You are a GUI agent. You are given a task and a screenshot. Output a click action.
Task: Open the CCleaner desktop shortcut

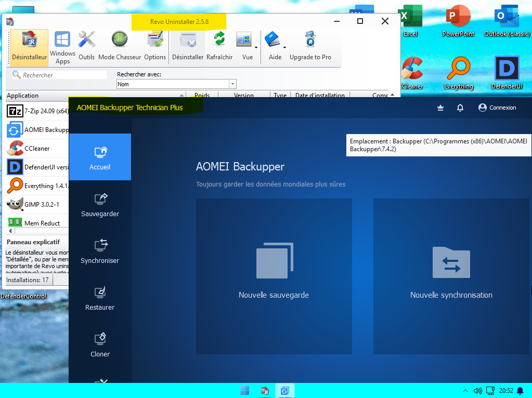[x=412, y=73]
